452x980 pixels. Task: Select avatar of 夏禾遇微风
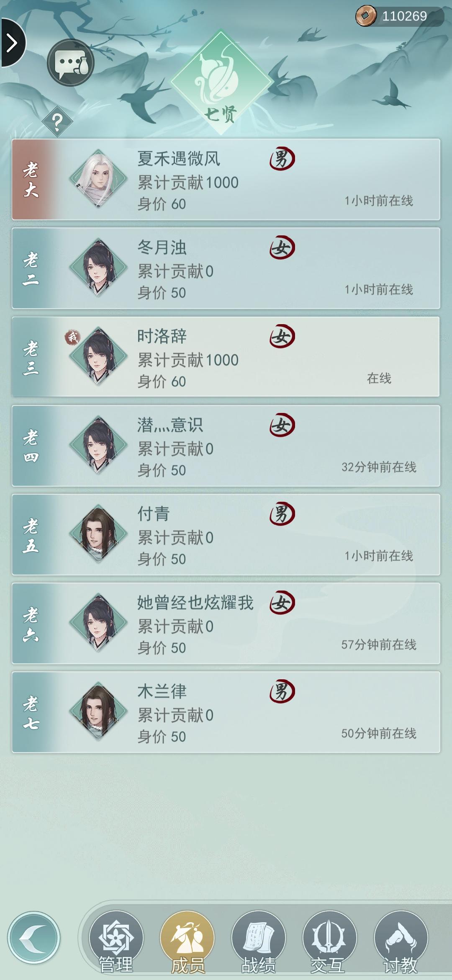pyautogui.click(x=98, y=179)
